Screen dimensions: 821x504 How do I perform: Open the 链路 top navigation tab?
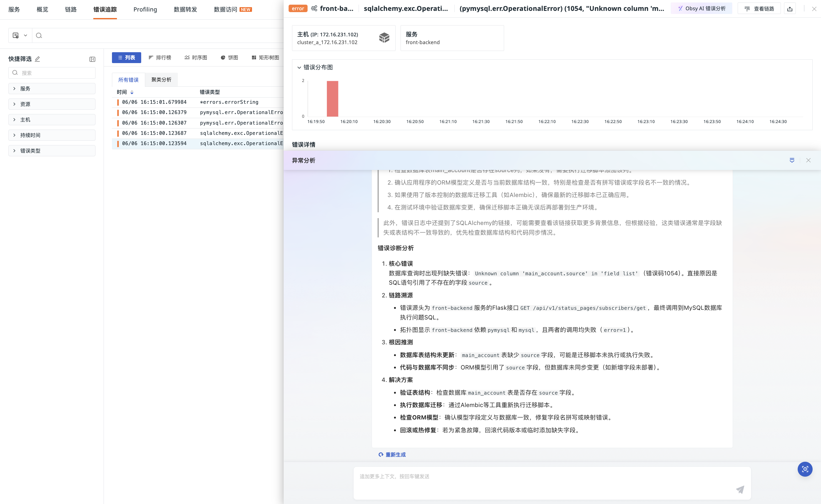tap(71, 9)
